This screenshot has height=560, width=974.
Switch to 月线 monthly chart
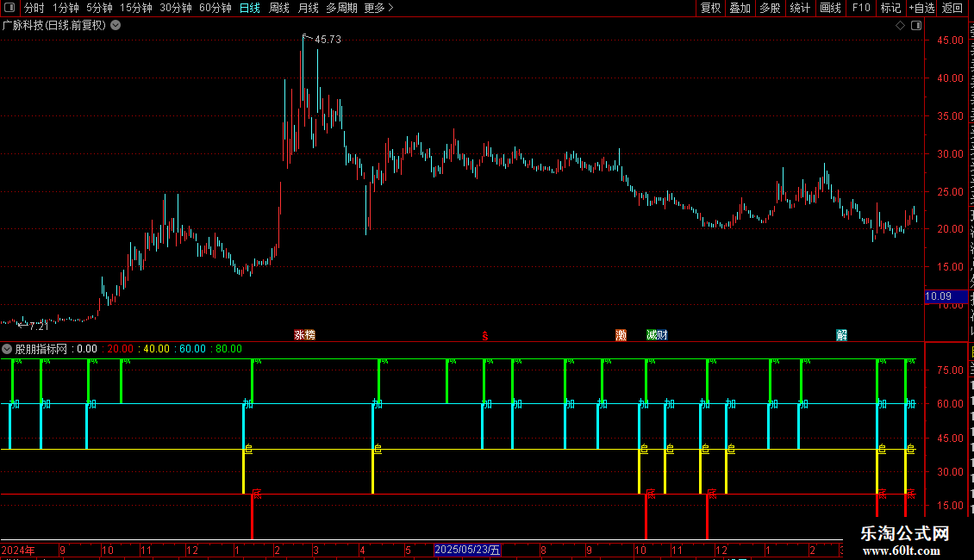[x=308, y=8]
